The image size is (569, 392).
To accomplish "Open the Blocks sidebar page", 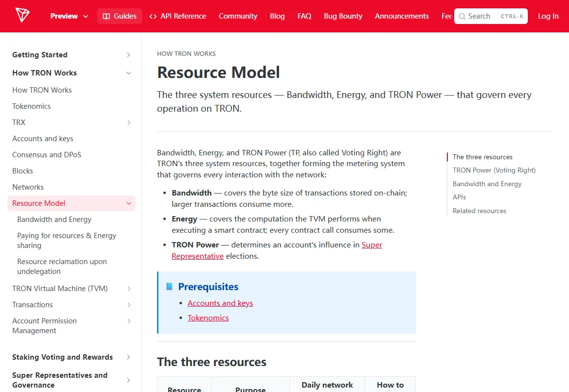I will pos(23,171).
